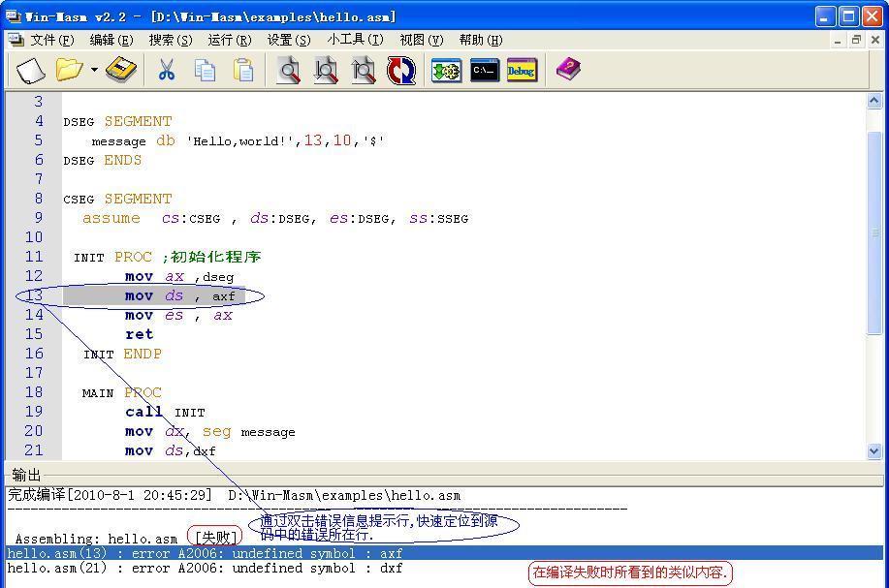The image size is (889, 588).
Task: Open Find with the magnifier icon
Action: (289, 71)
